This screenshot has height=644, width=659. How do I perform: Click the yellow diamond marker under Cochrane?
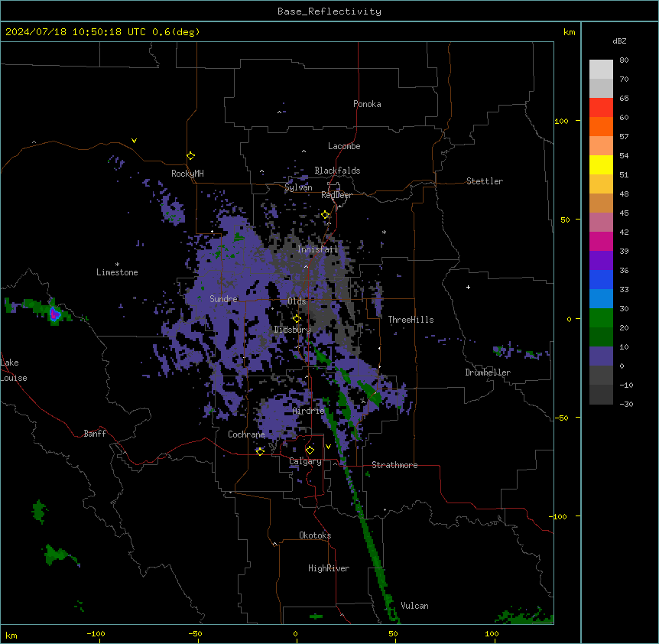260,451
